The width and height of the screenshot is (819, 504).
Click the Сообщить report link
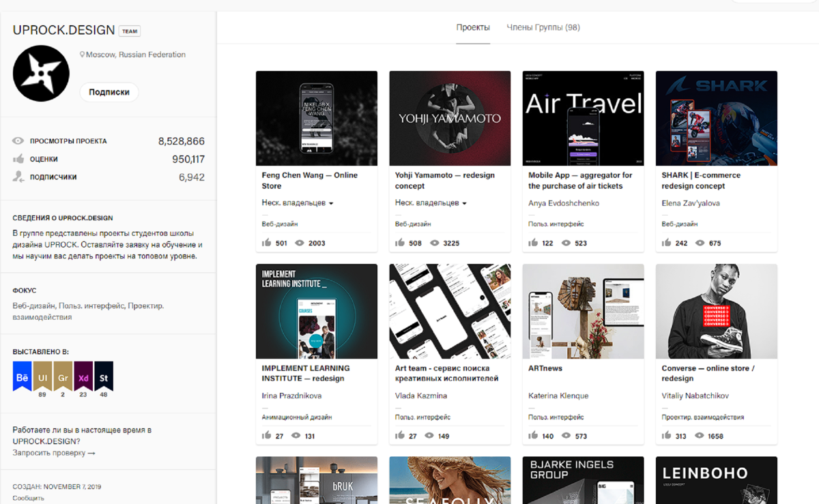(x=29, y=498)
